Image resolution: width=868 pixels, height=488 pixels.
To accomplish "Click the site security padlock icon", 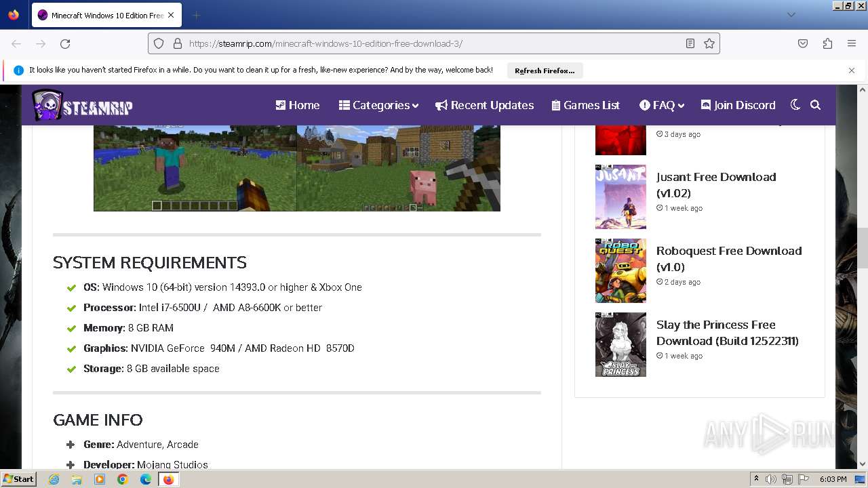I will click(x=177, y=43).
